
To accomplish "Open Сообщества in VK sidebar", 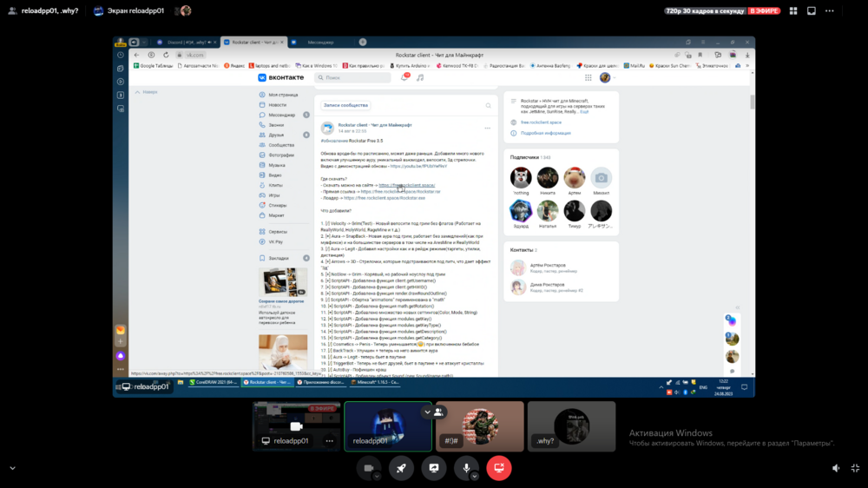I will pyautogui.click(x=281, y=145).
